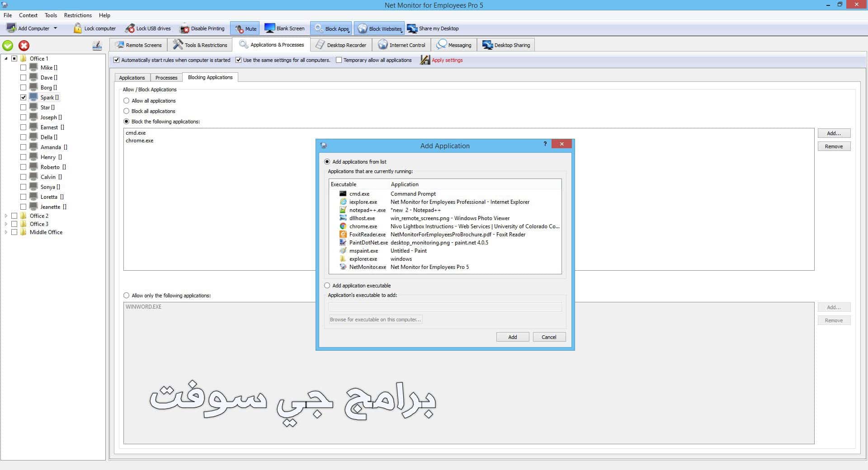The image size is (868, 470).
Task: Select the cmd.exe icon in the running list
Action: [x=343, y=193]
